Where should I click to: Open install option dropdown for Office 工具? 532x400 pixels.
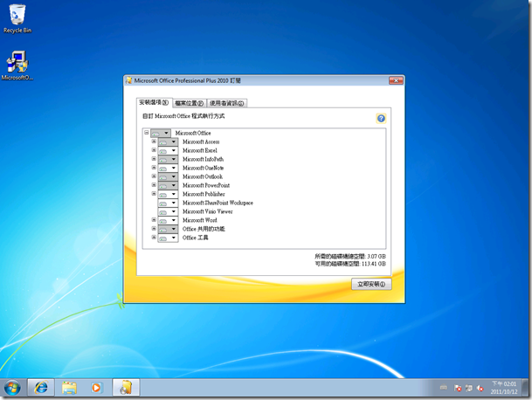tap(168, 238)
